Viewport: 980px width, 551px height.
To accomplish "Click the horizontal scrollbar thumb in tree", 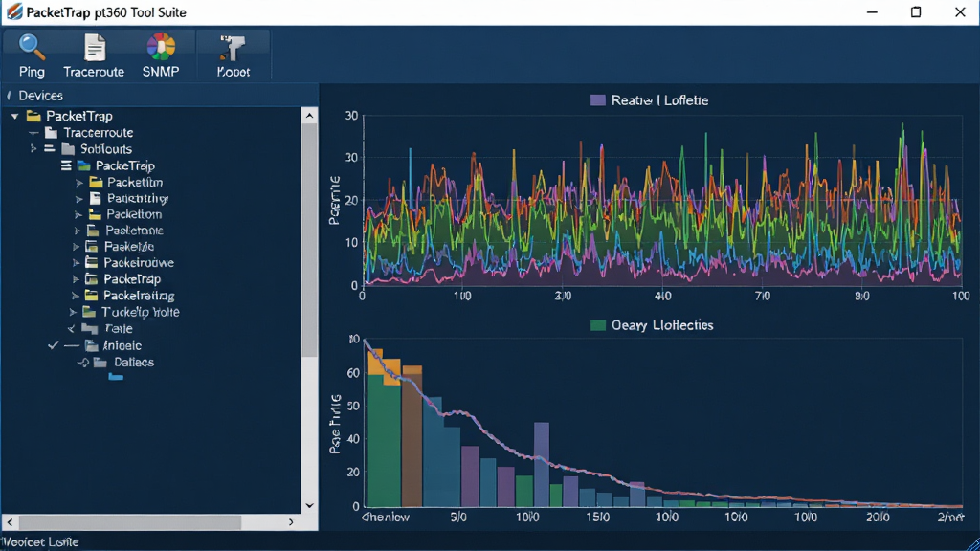I will [x=130, y=521].
